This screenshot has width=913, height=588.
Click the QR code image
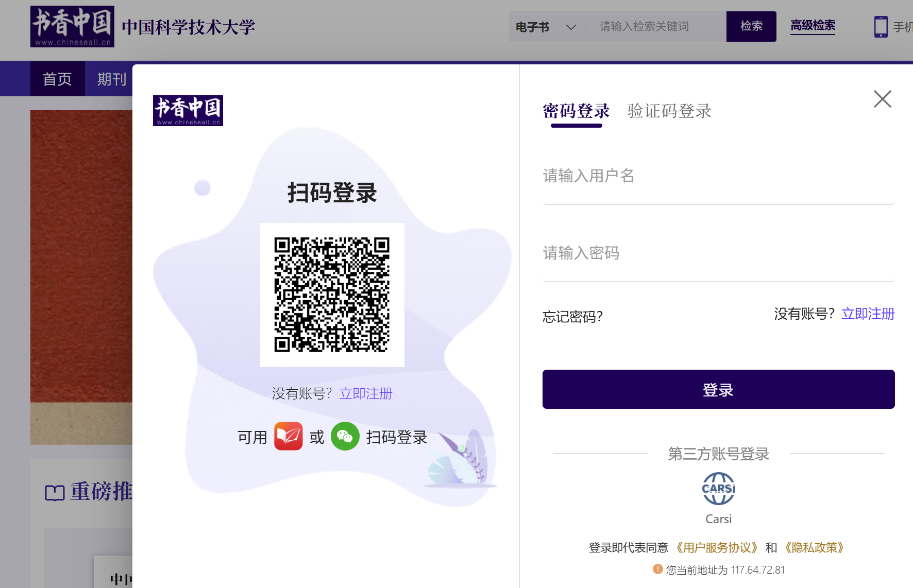332,295
